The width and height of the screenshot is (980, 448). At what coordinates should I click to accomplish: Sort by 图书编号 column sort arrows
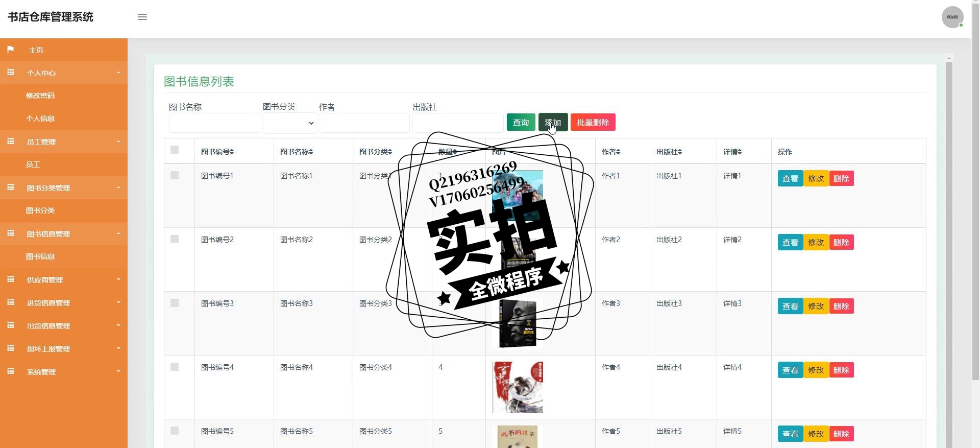pos(232,152)
